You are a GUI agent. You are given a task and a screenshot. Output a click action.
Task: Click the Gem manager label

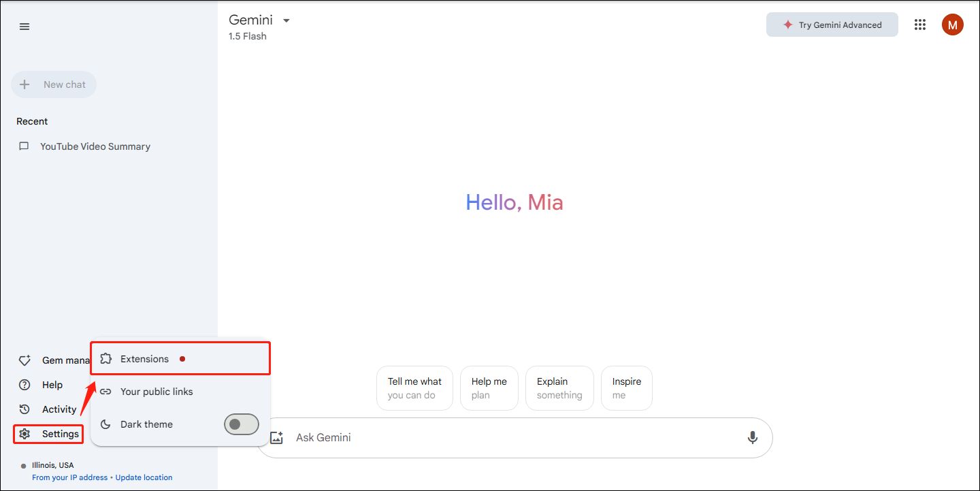pos(66,360)
